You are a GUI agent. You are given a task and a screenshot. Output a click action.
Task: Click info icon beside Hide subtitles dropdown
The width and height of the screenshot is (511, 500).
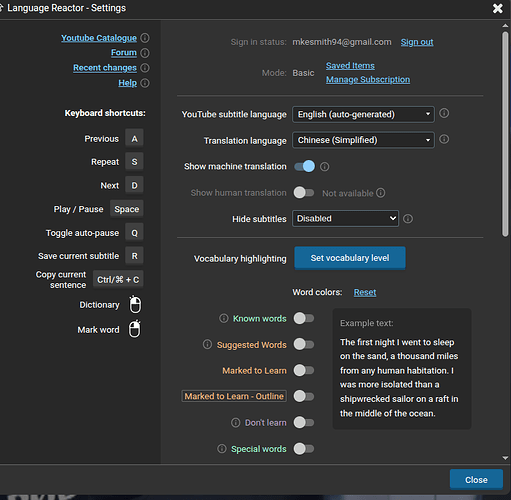408,219
